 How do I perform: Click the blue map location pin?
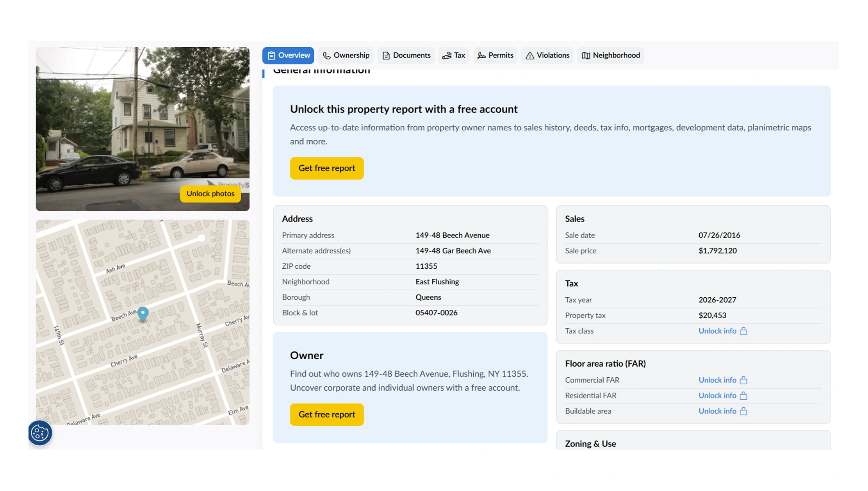143,314
